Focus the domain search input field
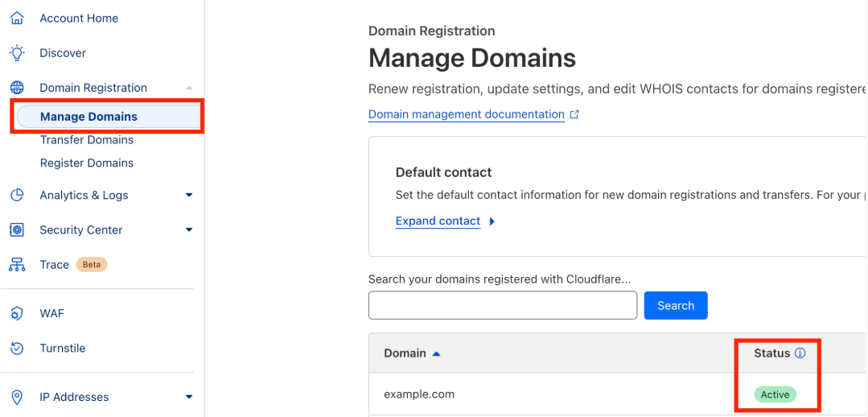This screenshot has height=417, width=868. 502,306
